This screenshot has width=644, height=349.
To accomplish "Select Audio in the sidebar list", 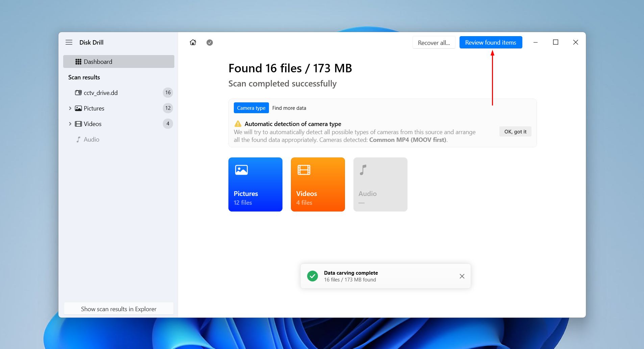I will [x=119, y=139].
